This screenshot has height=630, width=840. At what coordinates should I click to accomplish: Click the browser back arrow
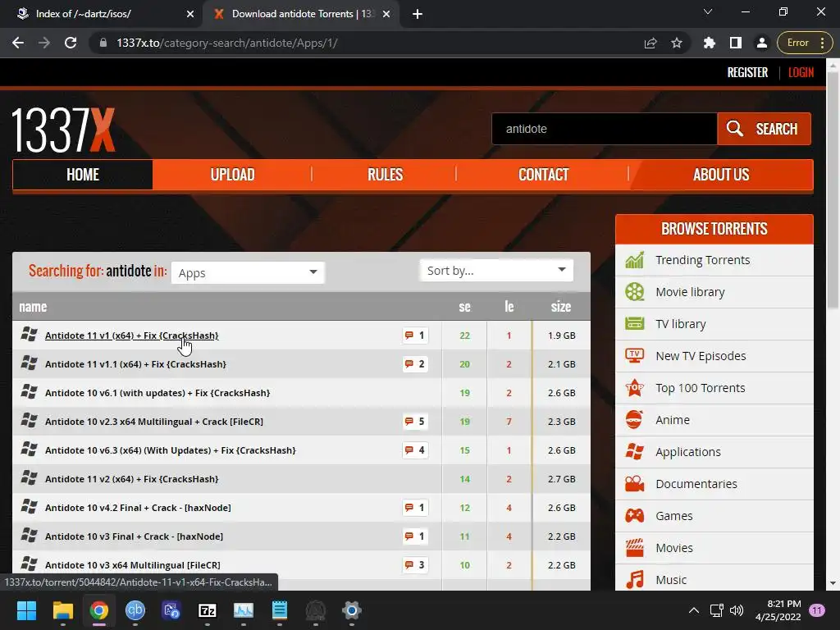(x=18, y=43)
